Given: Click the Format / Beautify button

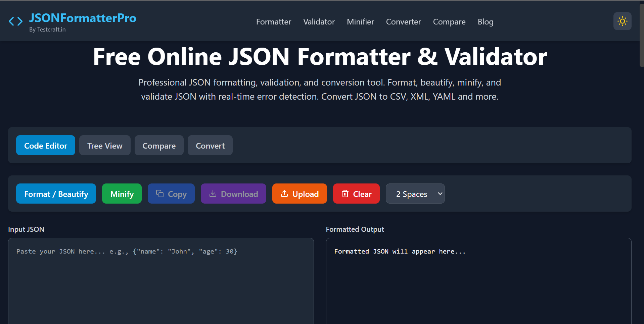Looking at the screenshot, I should point(56,194).
